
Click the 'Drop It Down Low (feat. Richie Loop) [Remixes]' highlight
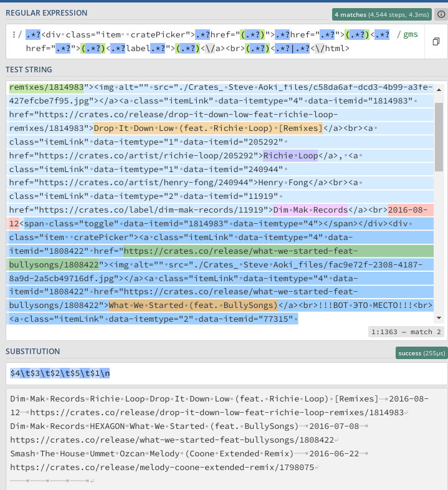[207, 128]
